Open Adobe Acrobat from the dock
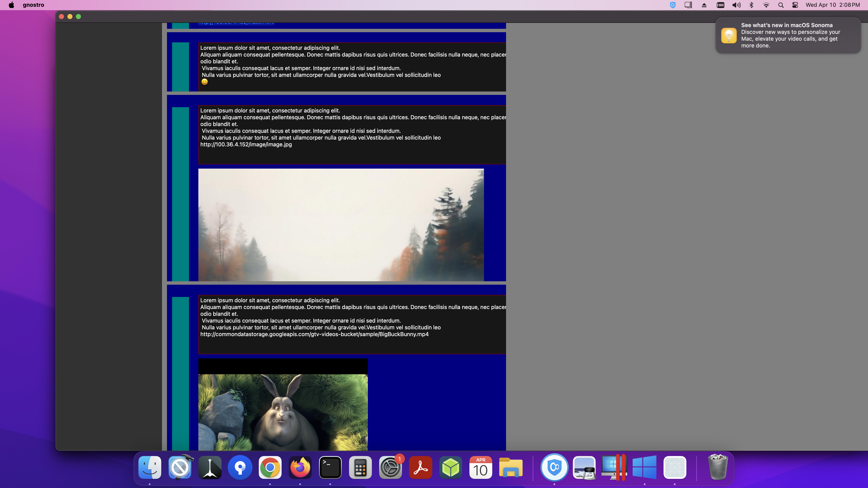Image resolution: width=868 pixels, height=488 pixels. pyautogui.click(x=420, y=467)
